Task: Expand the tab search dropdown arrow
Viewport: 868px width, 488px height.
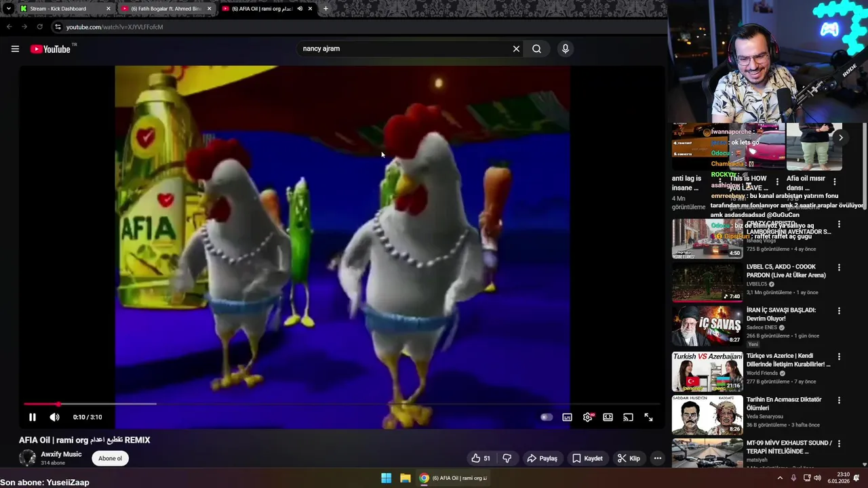Action: [8, 9]
